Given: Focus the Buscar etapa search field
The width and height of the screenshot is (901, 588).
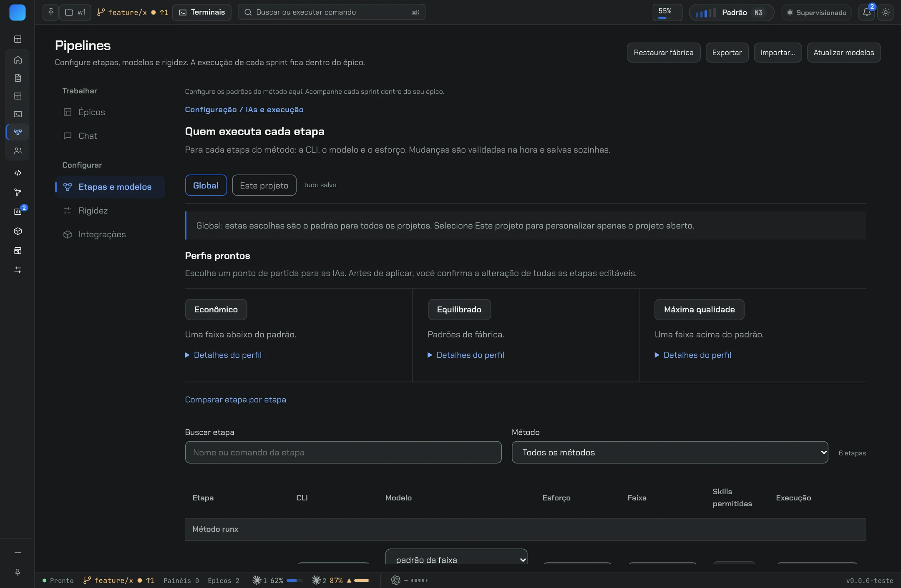Looking at the screenshot, I should click(x=343, y=452).
